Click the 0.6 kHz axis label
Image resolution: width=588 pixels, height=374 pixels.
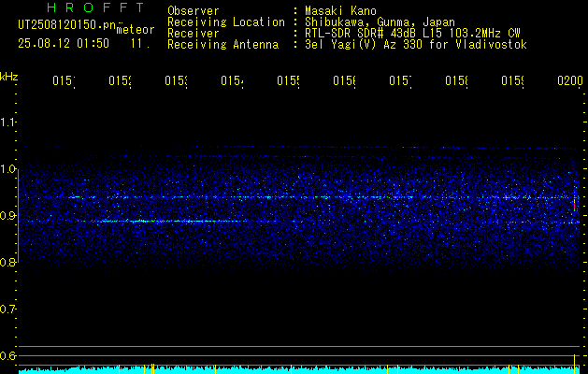(x=7, y=355)
